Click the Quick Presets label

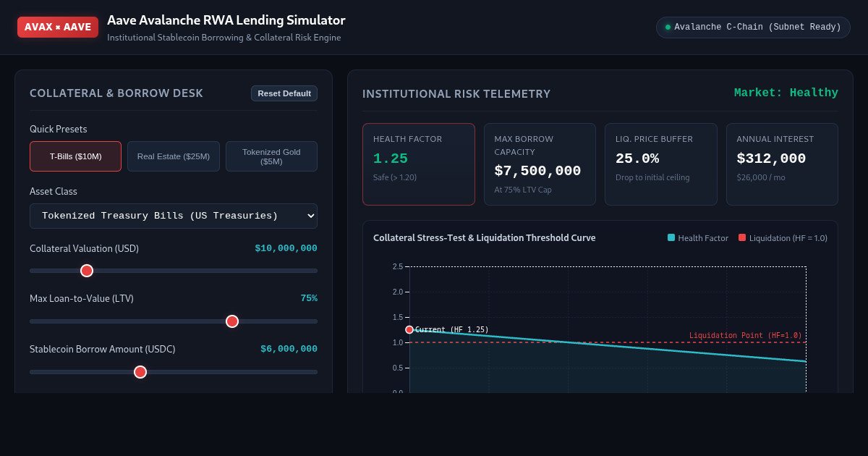(59, 129)
